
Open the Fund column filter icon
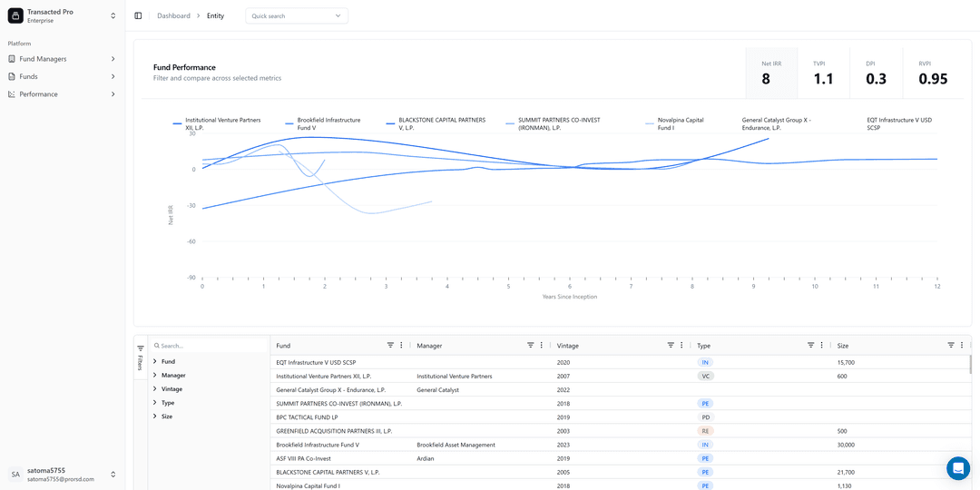point(390,345)
